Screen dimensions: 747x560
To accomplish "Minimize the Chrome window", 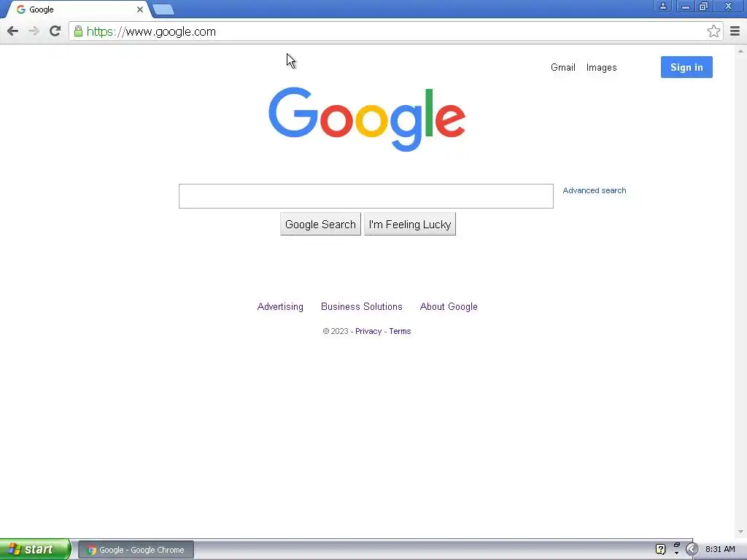I will [686, 7].
